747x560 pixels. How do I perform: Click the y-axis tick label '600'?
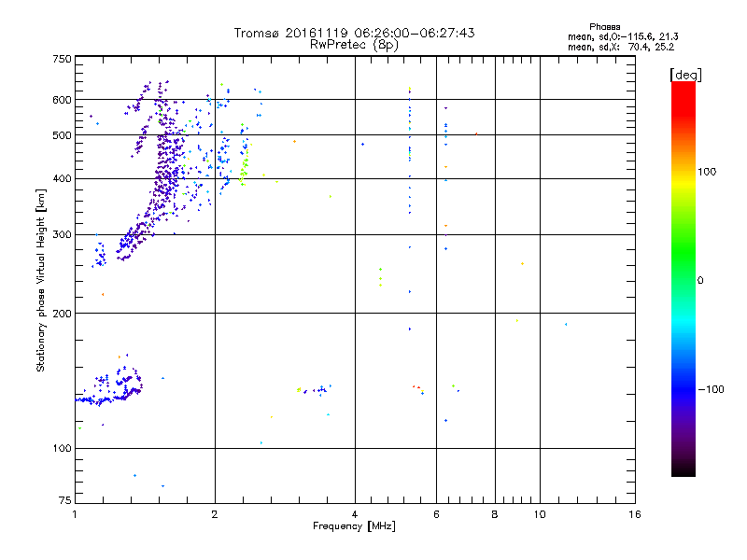pyautogui.click(x=62, y=100)
